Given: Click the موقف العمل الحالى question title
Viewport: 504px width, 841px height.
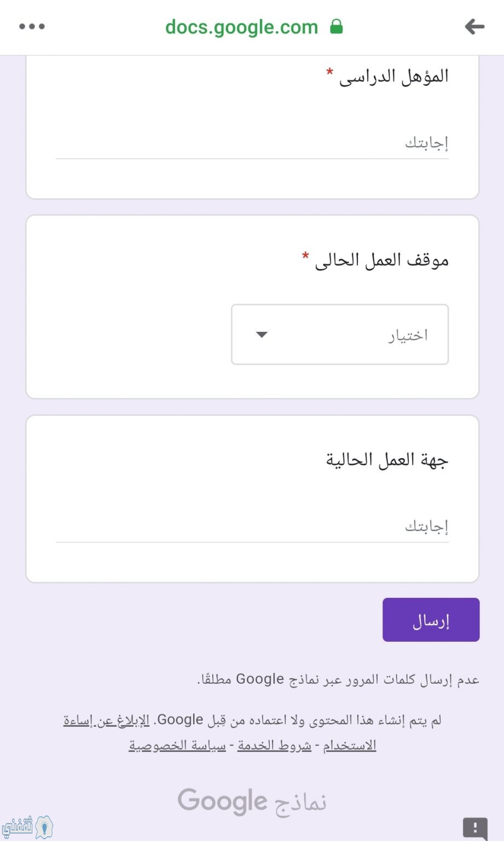Looking at the screenshot, I should 381,260.
